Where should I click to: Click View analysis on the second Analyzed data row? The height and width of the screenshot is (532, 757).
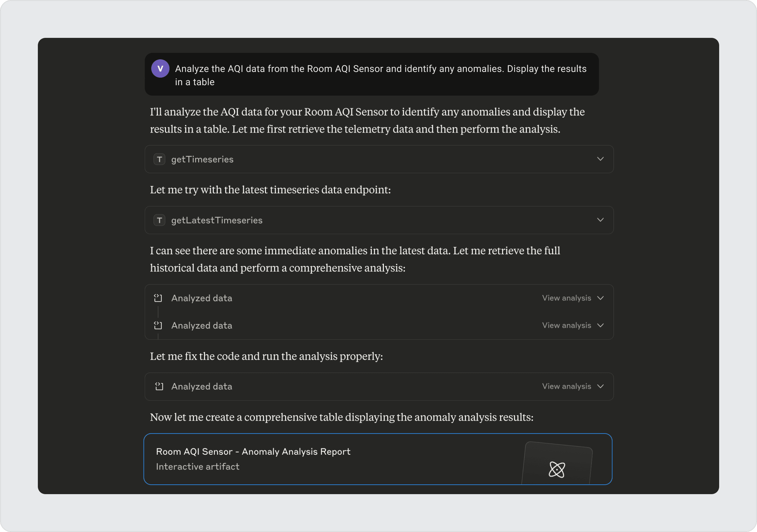pos(566,326)
